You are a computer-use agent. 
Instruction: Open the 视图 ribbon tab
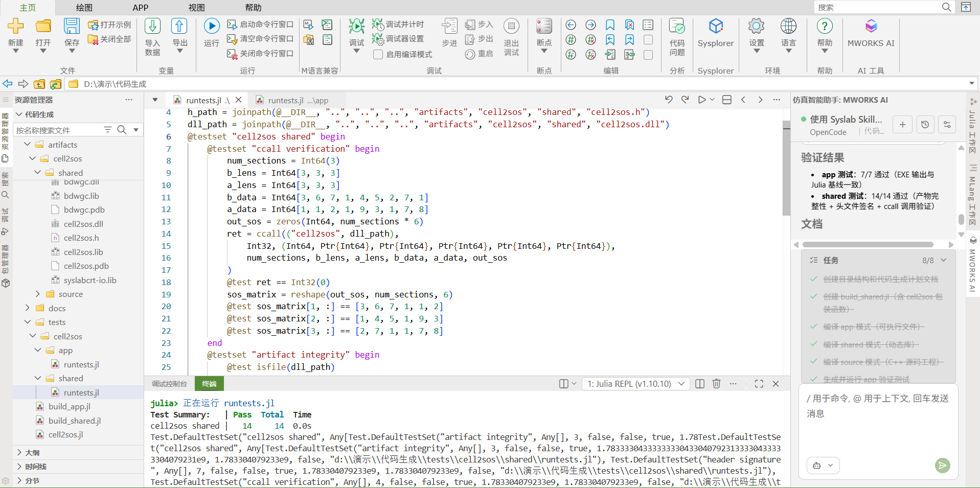click(197, 8)
